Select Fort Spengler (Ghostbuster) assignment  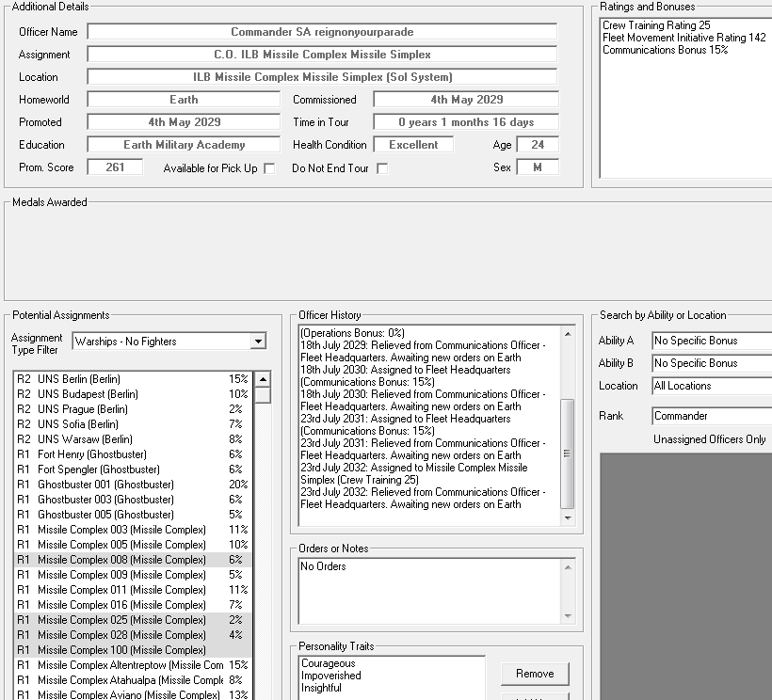pos(133,469)
